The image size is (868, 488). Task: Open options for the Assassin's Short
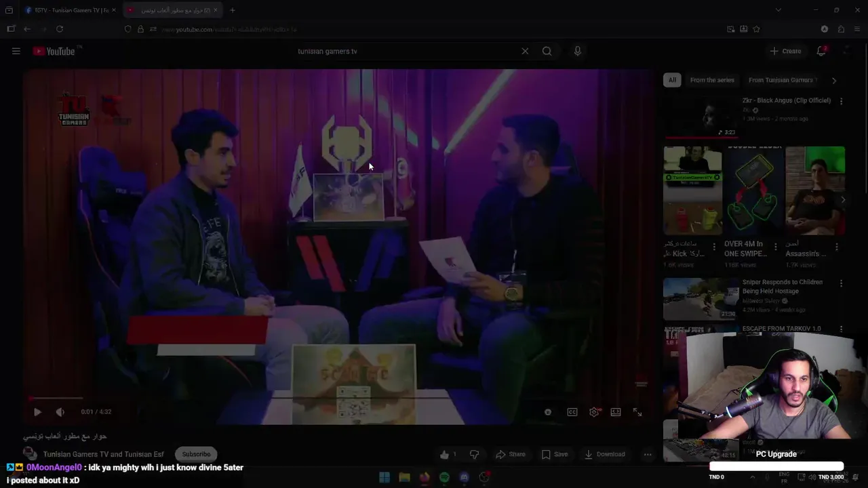point(837,247)
